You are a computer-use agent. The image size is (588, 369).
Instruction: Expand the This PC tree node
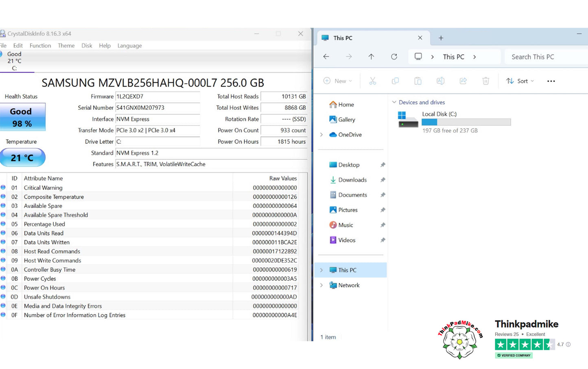tap(321, 270)
